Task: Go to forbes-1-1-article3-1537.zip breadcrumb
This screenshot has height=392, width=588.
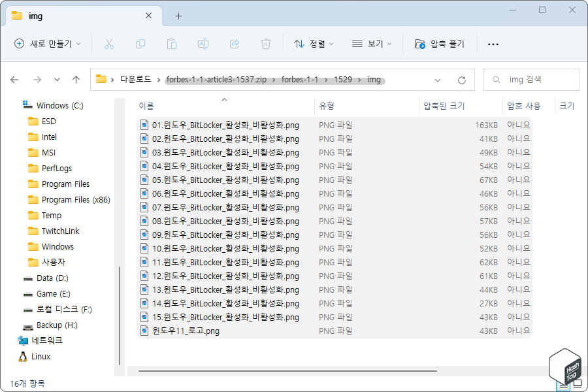Action: pos(216,80)
